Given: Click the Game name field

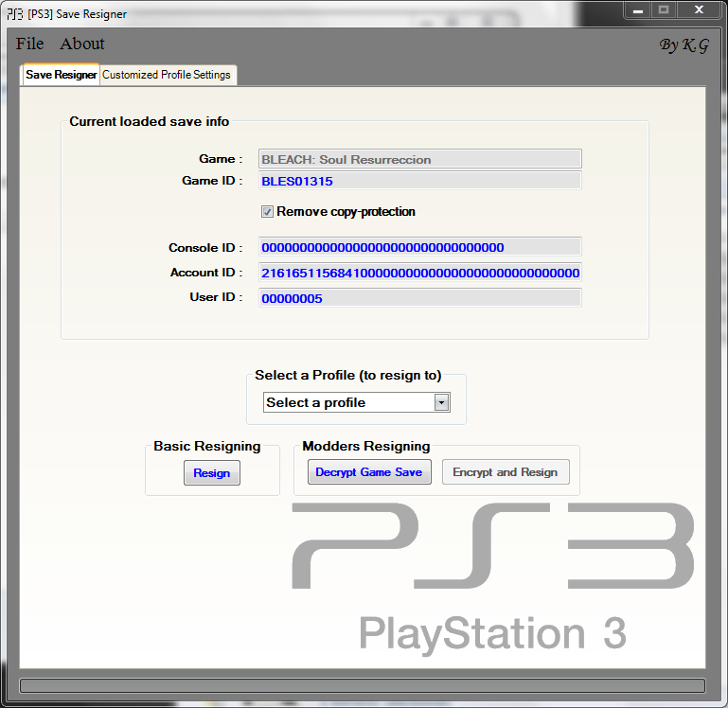Looking at the screenshot, I should (419, 159).
